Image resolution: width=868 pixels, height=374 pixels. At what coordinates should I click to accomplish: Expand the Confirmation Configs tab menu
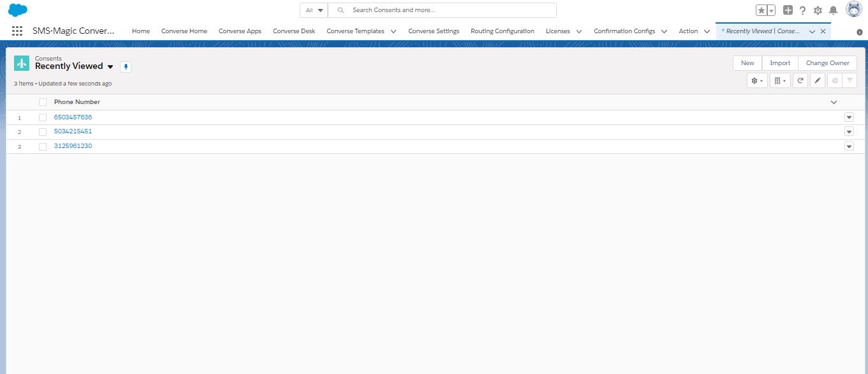point(664,31)
